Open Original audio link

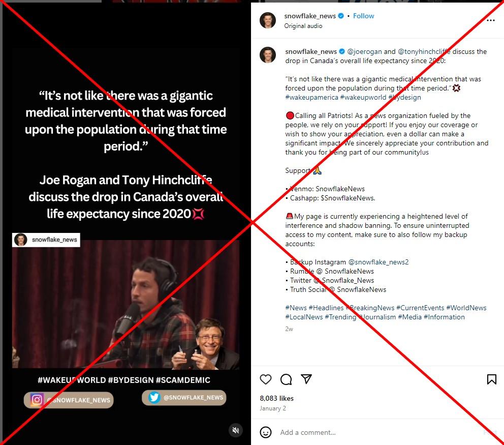303,26
